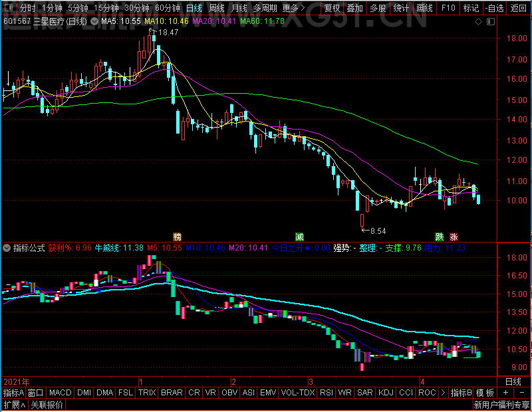
Task: Click the 统计 statistics button
Action: 401,8
